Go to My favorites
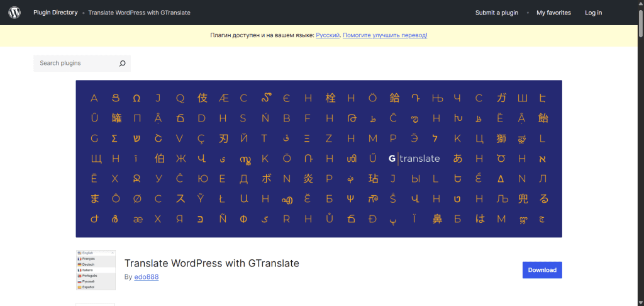The width and height of the screenshot is (644, 306). click(553, 13)
